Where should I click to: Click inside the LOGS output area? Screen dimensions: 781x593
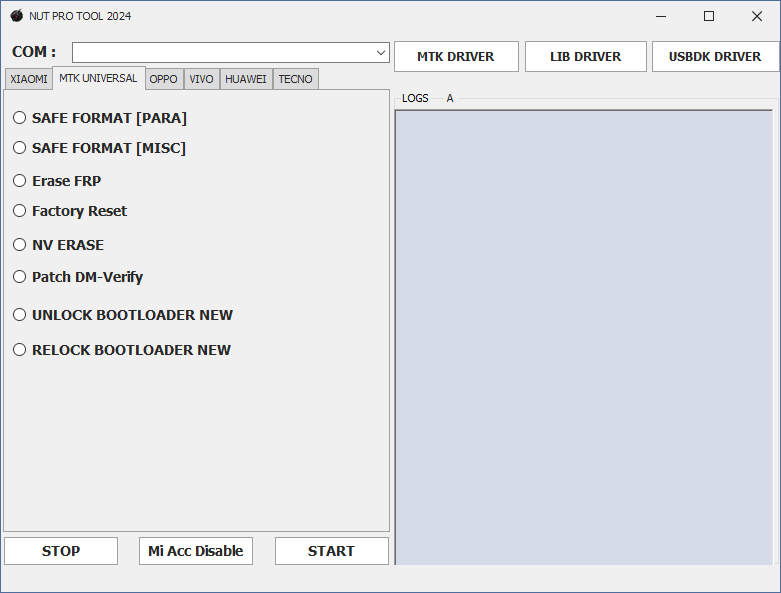583,336
